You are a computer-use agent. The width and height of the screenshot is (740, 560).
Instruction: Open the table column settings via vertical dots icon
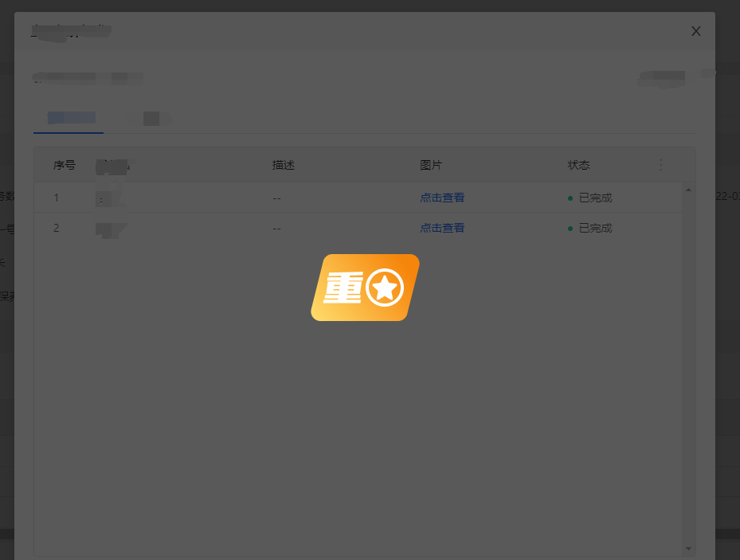[661, 165]
